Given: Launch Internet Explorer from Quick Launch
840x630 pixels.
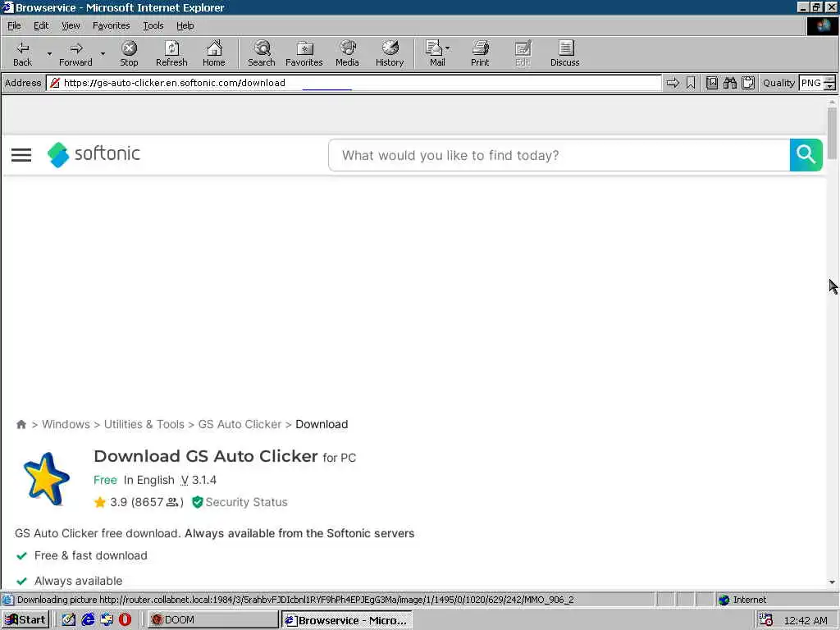Looking at the screenshot, I should (88, 620).
